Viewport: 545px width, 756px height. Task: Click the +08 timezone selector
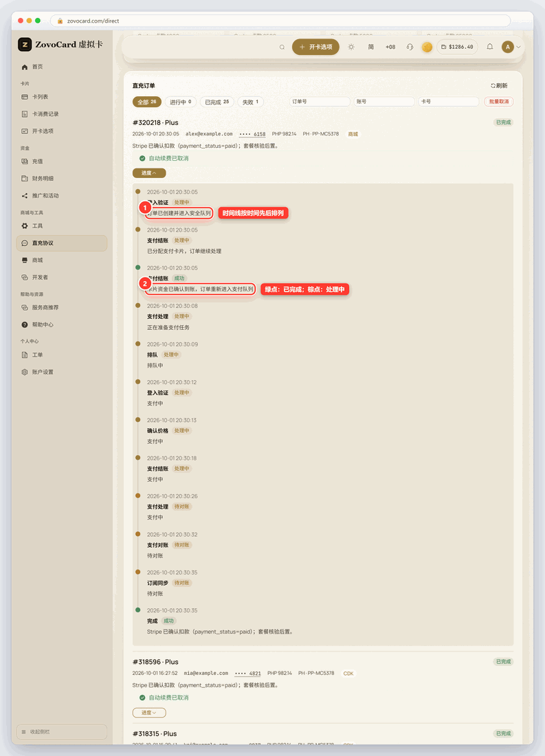click(x=390, y=47)
